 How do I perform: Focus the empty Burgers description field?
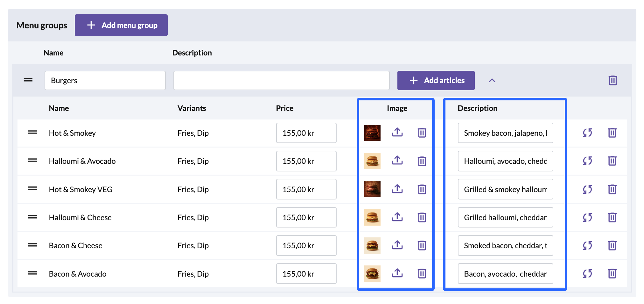click(281, 80)
